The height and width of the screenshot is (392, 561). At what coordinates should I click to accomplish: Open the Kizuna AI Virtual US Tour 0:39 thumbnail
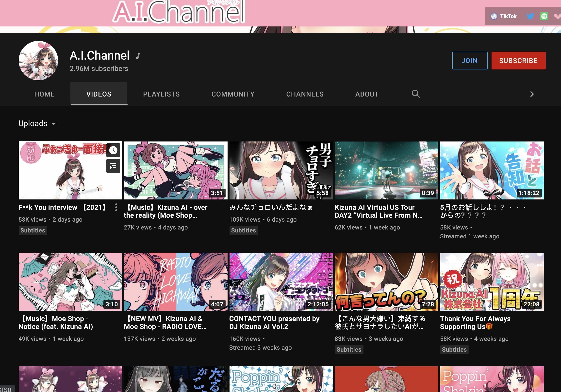[387, 170]
